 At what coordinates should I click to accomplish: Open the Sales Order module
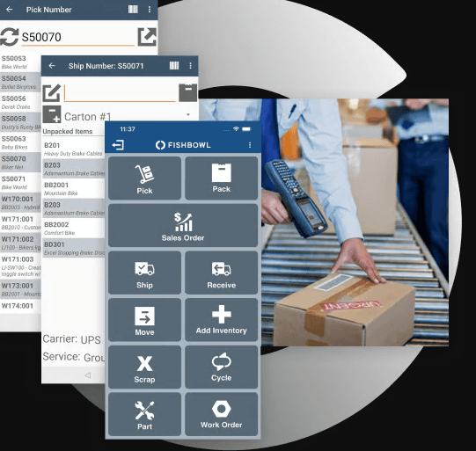[x=183, y=225]
